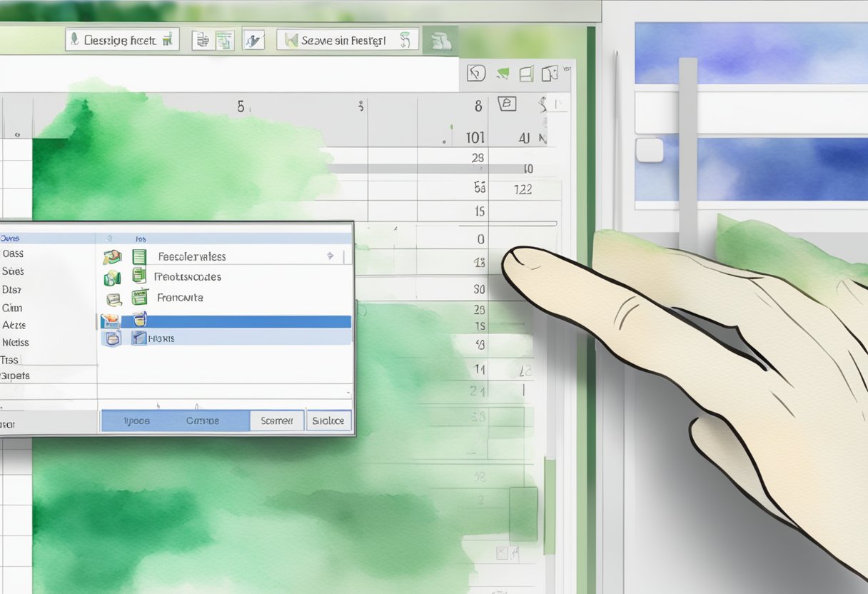Click the Camae button at the dialog bottom
This screenshot has height=594, width=868.
click(203, 421)
